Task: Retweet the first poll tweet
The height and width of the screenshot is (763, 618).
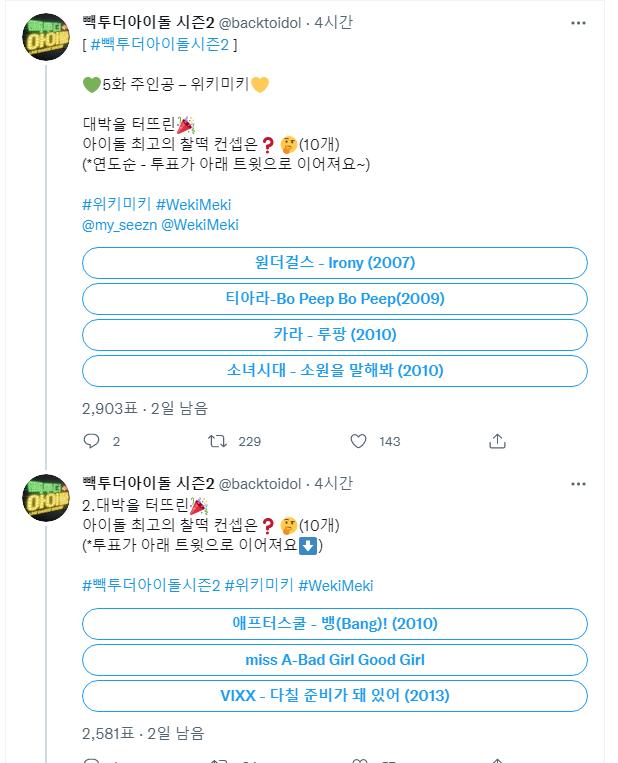Action: pos(217,441)
